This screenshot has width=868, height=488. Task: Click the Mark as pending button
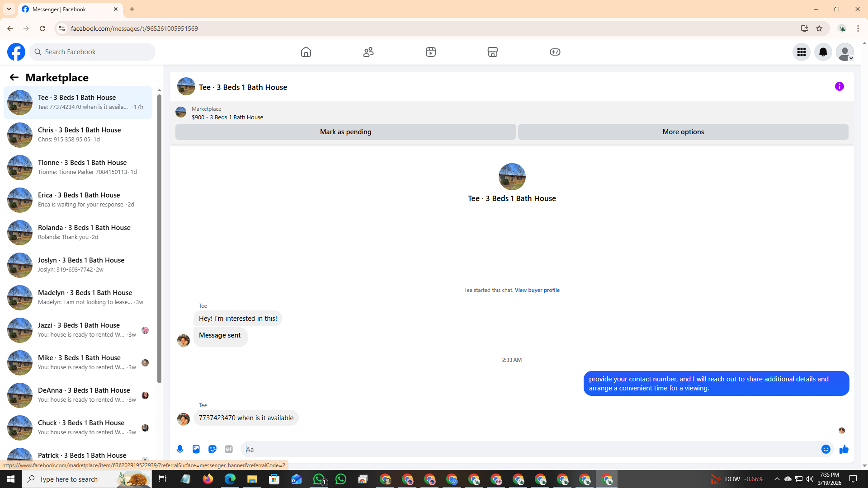345,132
